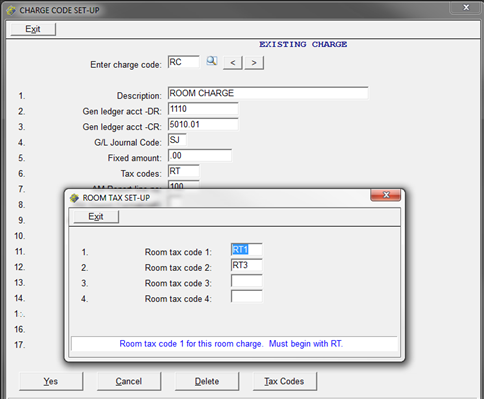Click the CHARGE CODE SET-UP title text
The width and height of the screenshot is (484, 399).
(59, 10)
